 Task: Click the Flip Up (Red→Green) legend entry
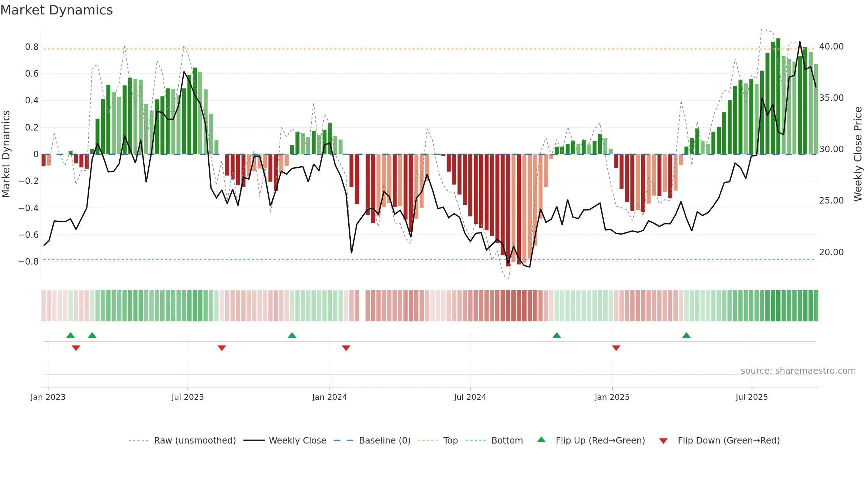pos(591,440)
